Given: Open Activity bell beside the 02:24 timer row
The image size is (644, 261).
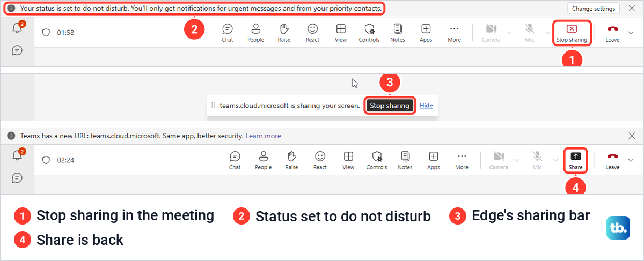Looking at the screenshot, I should 18,155.
